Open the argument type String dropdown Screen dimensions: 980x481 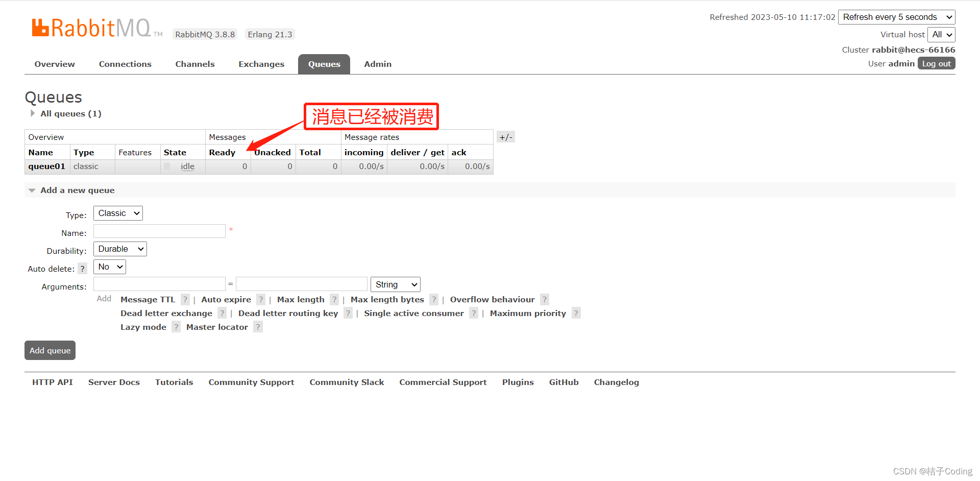tap(396, 284)
